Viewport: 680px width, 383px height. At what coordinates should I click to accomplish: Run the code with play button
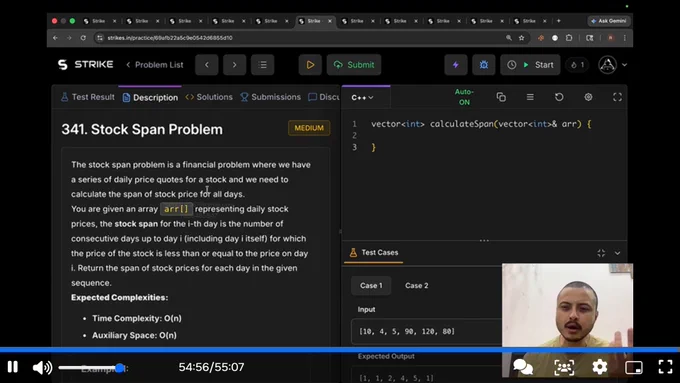[310, 65]
